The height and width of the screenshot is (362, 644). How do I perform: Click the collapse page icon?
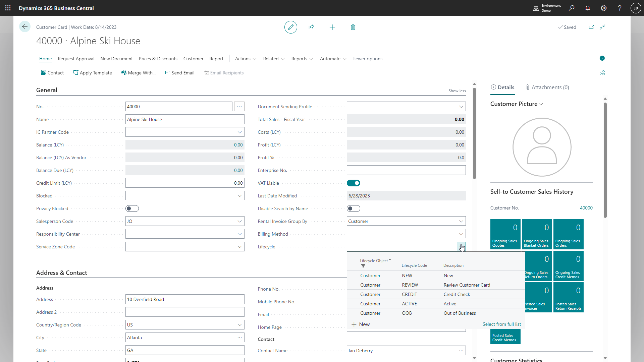[x=603, y=27]
